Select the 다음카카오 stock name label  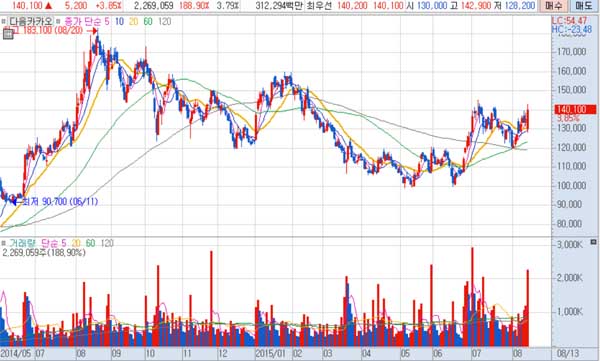click(31, 21)
